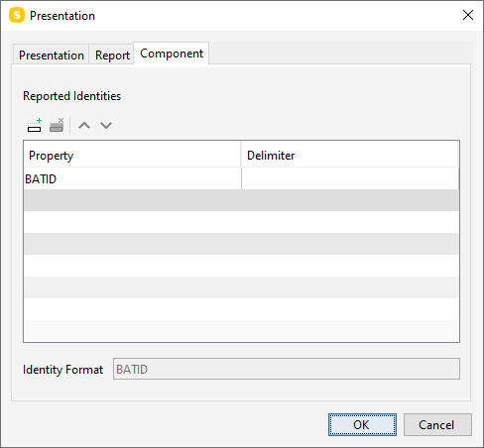This screenshot has height=448, width=484.
Task: Click the Identity Format label
Action: [62, 370]
